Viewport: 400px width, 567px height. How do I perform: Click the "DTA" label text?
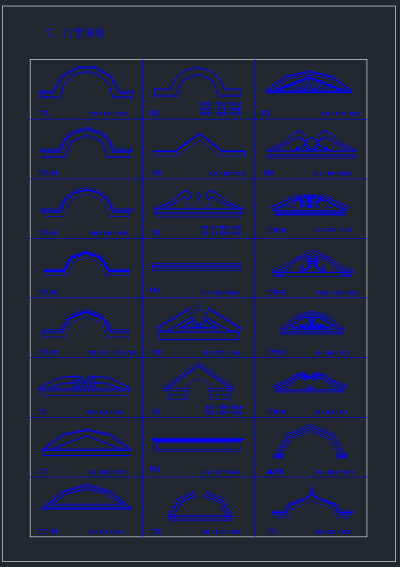pyautogui.click(x=44, y=114)
